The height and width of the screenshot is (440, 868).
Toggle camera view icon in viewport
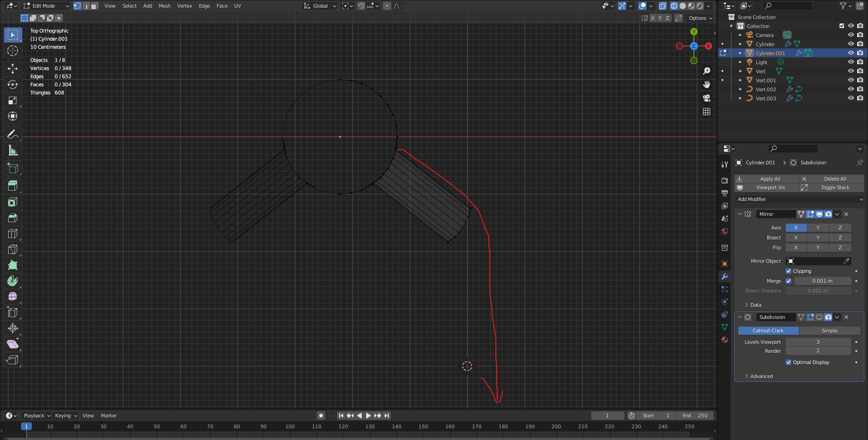coord(707,98)
